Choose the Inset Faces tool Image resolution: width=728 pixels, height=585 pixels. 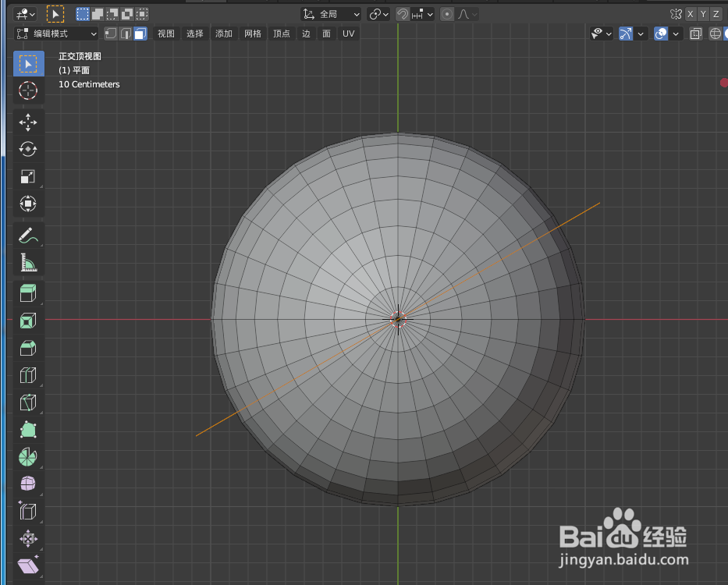(x=28, y=320)
